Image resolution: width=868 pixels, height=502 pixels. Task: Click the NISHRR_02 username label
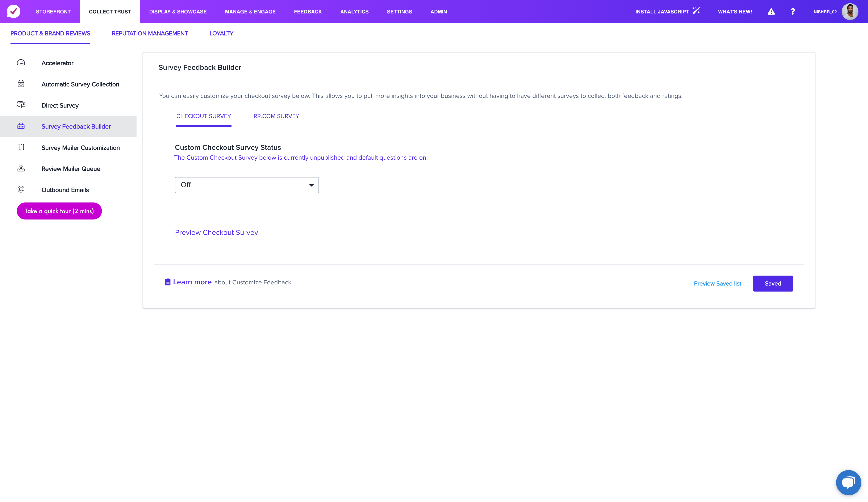pyautogui.click(x=825, y=12)
